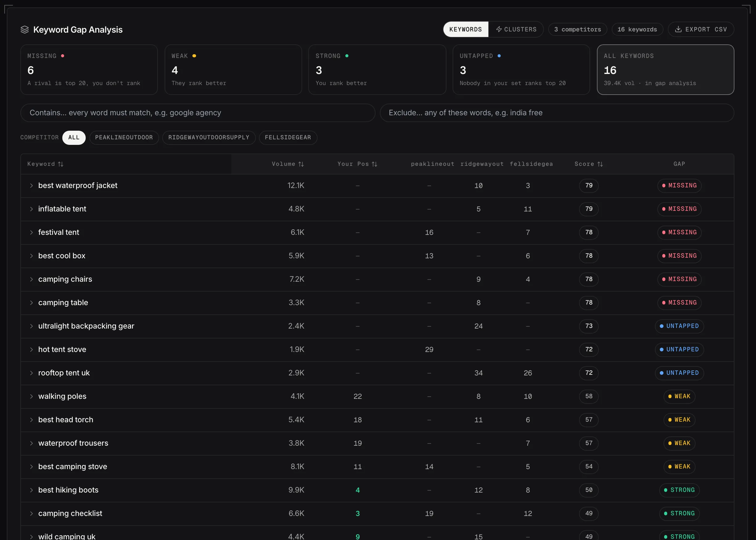Viewport: 756px width, 540px height.
Task: Expand the camping table row
Action: pyautogui.click(x=31, y=303)
